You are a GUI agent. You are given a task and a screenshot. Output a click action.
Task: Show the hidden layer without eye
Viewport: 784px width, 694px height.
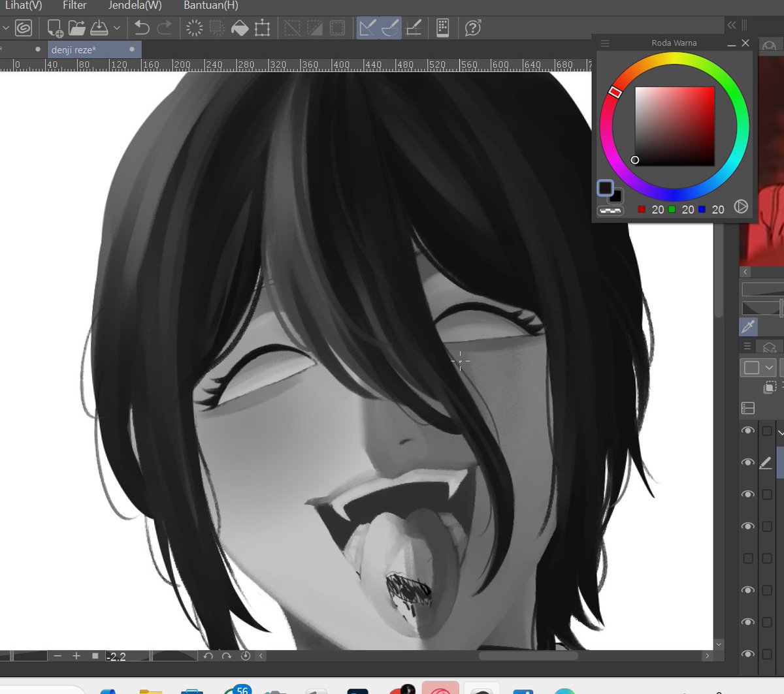[748, 558]
